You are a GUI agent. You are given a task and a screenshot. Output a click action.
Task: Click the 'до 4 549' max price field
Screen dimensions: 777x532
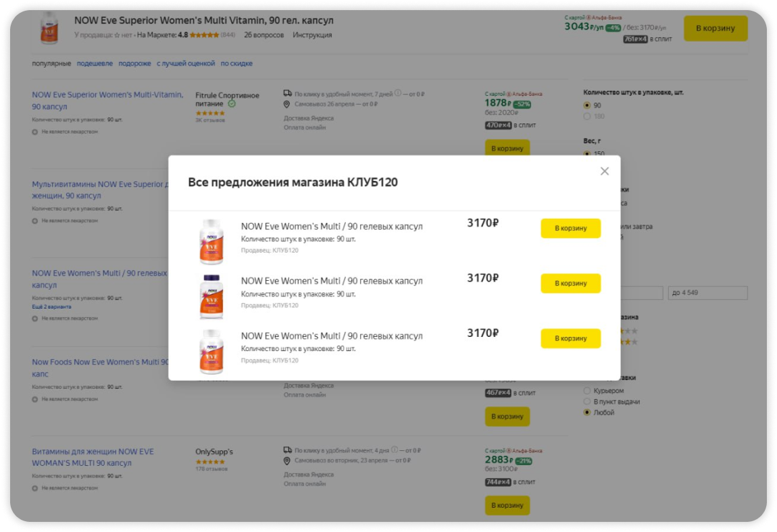point(707,293)
